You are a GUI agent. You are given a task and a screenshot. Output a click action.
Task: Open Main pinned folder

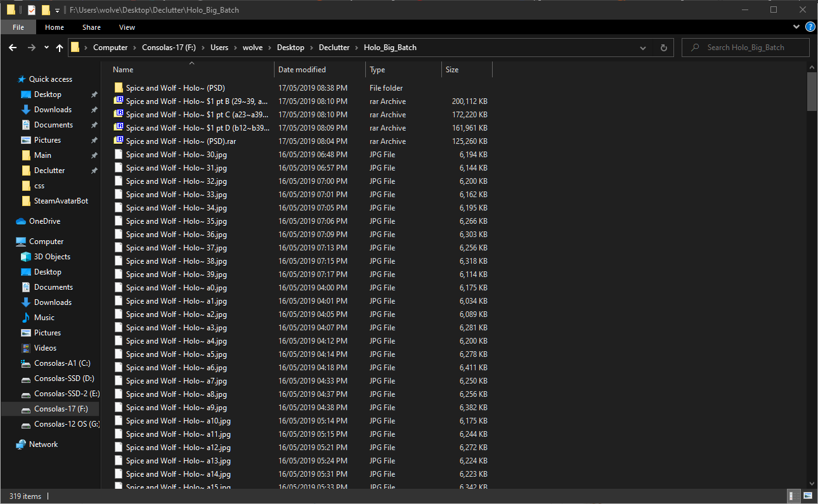tap(42, 155)
